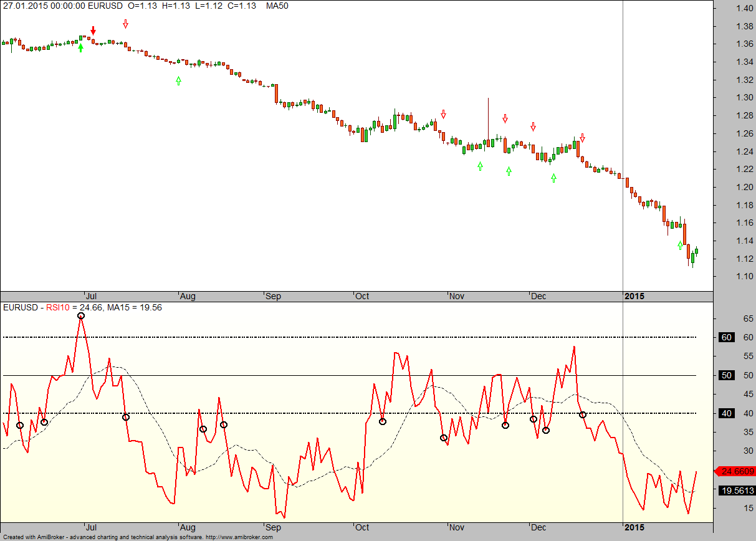Viewport: 756px width, 541px height.
Task: Click the 2015 label on the RSI pane date axis
Action: coord(635,527)
